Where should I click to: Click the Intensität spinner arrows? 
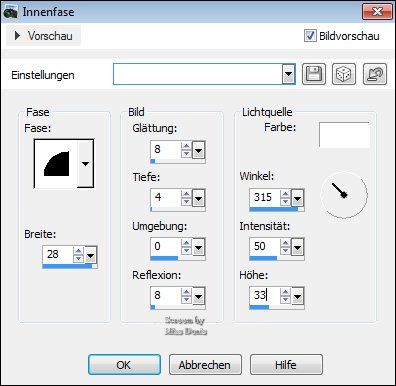285,247
